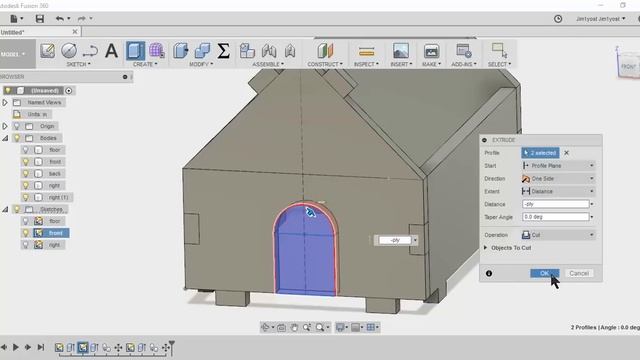Click the Make 3D print icon
The height and width of the screenshot is (360, 640).
pyautogui.click(x=431, y=51)
